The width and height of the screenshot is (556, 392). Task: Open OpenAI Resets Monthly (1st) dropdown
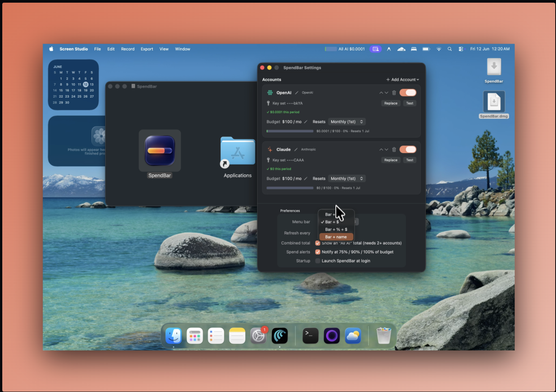tap(347, 122)
